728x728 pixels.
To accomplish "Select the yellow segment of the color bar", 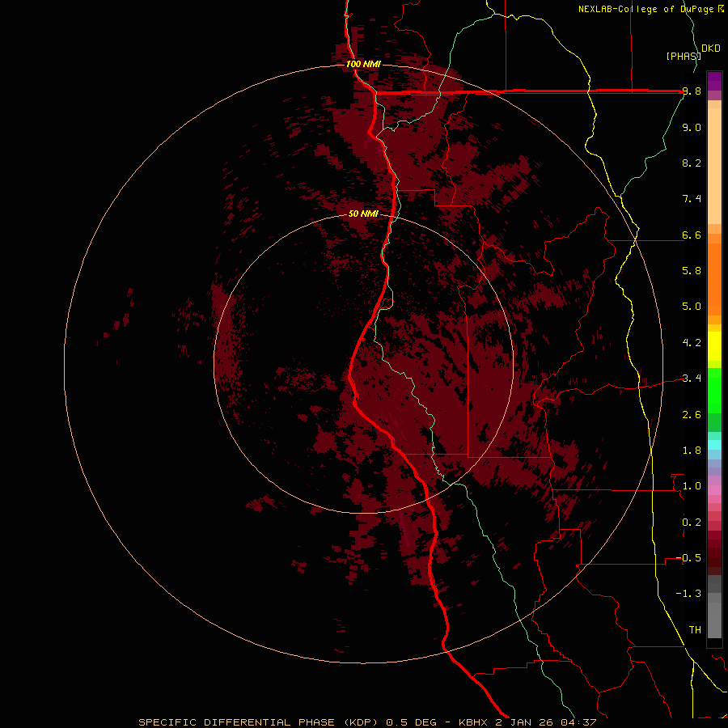I will click(x=714, y=346).
